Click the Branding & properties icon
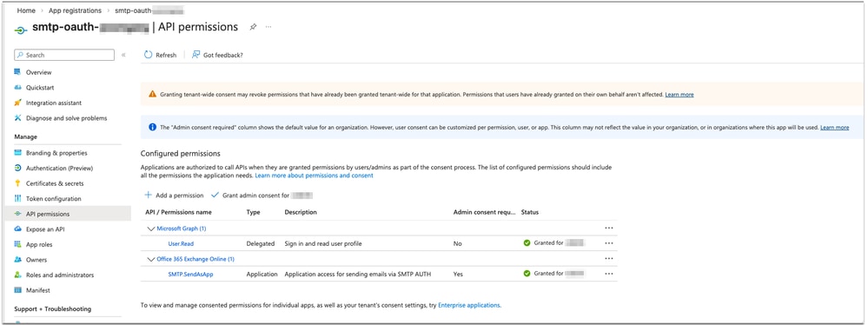 tap(17, 153)
